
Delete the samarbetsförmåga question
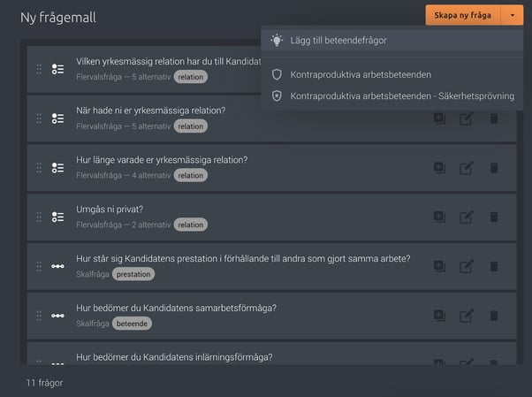point(494,316)
